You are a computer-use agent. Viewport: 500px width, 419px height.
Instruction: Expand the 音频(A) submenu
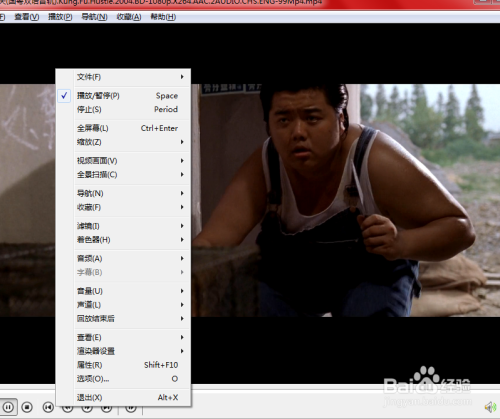click(x=123, y=258)
